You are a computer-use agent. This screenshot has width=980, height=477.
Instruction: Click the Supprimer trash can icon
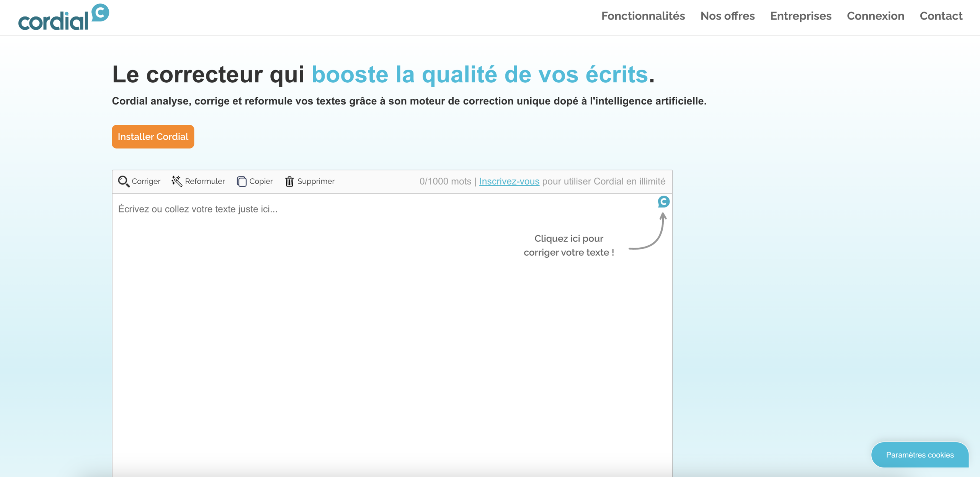289,181
